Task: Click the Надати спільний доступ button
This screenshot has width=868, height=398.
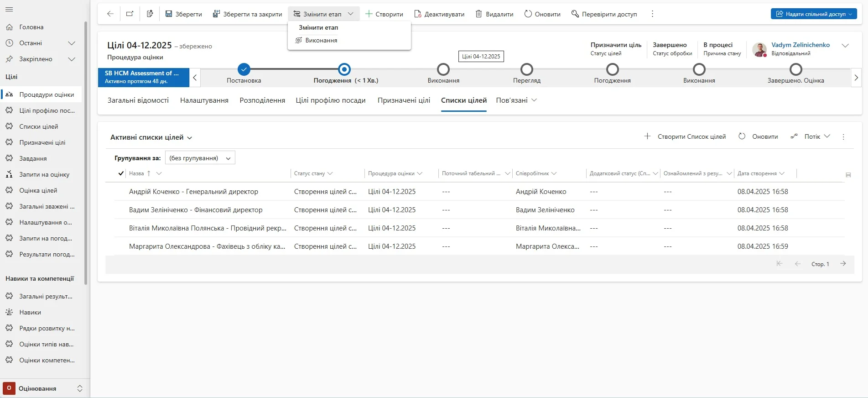Action: click(809, 14)
